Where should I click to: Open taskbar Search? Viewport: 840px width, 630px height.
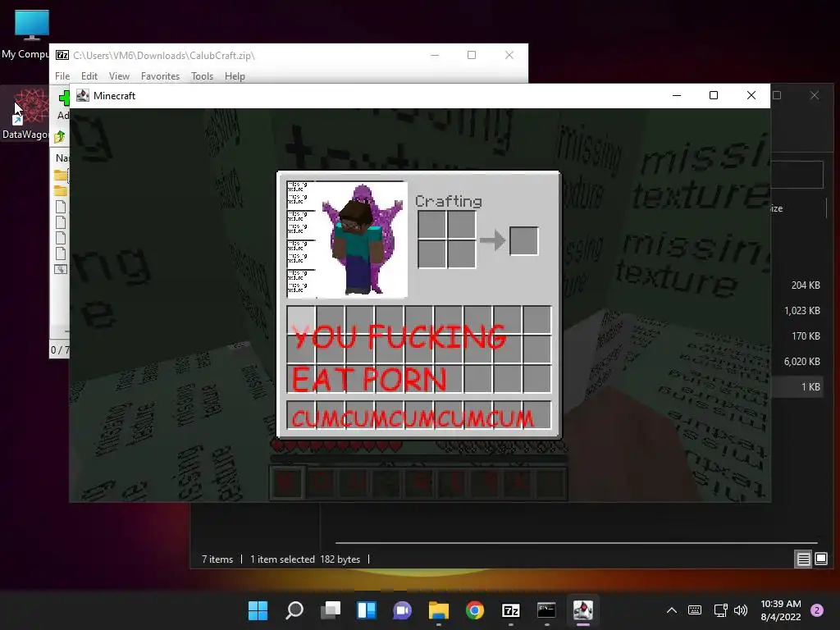click(294, 610)
